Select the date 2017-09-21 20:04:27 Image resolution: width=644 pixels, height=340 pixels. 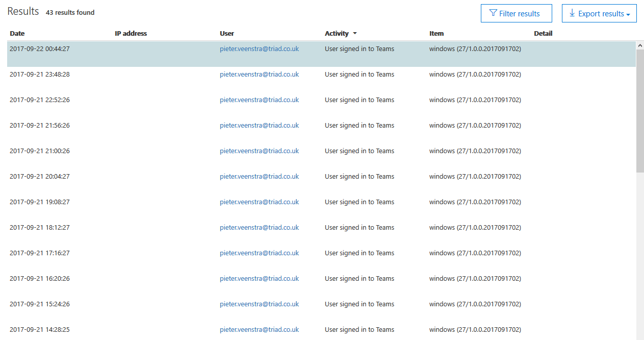[40, 177]
